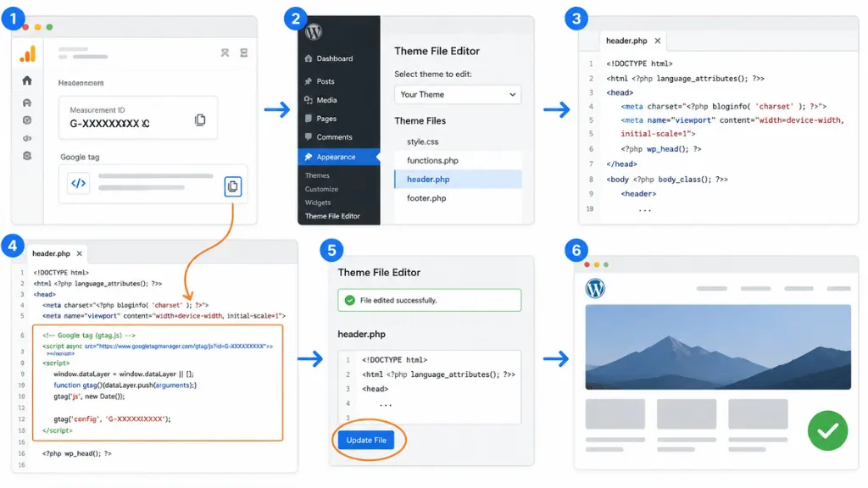Copy the Google tag snippet using copy icon
The image size is (868, 488).
point(232,186)
